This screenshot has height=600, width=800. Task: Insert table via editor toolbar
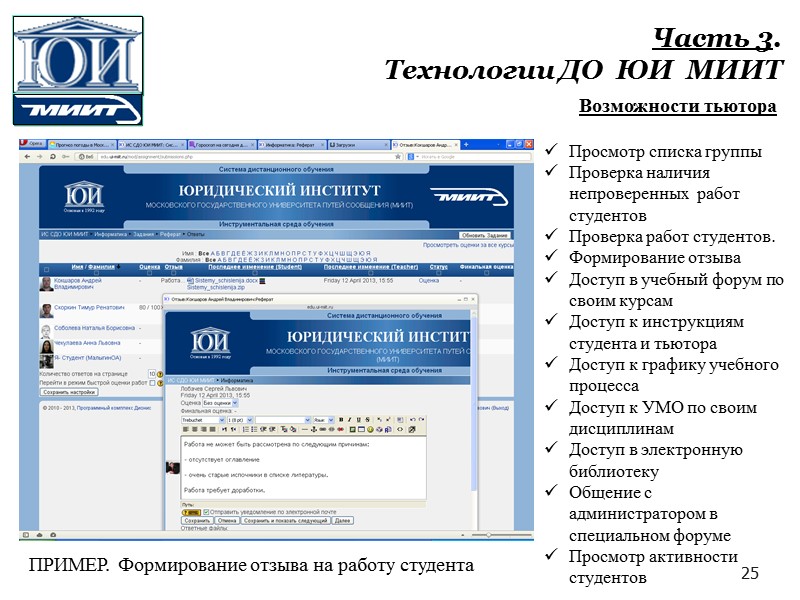[361, 430]
